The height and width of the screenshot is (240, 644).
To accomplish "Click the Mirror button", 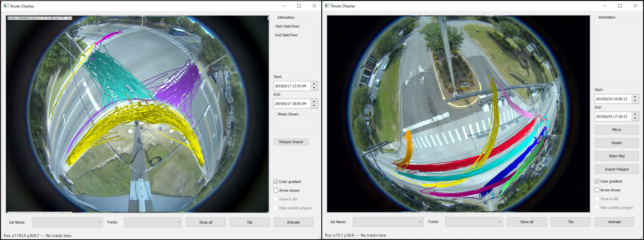I will (x=617, y=130).
